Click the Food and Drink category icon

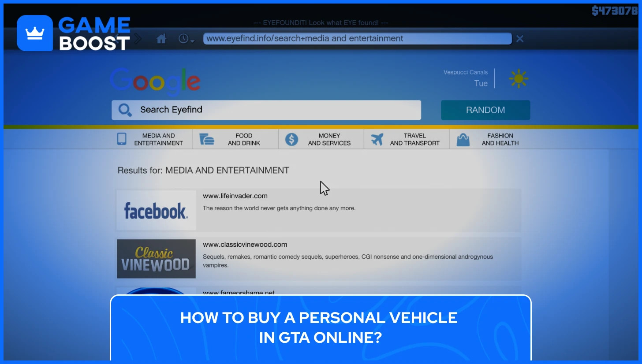207,139
